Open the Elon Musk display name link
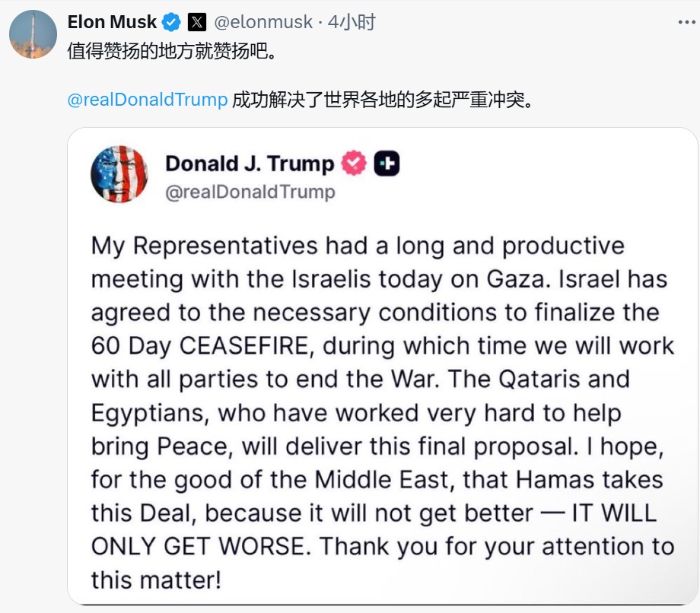Screen dimensions: 700x613 [112, 22]
